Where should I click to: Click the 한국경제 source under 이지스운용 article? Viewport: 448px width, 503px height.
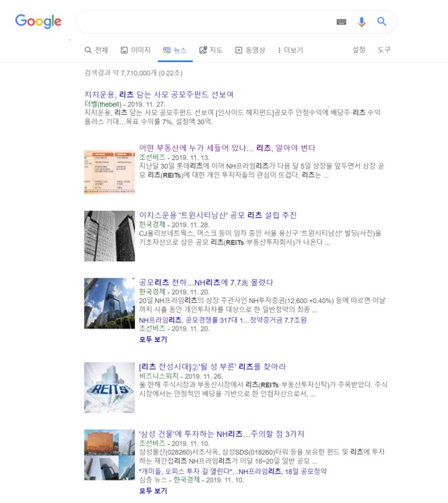152,225
